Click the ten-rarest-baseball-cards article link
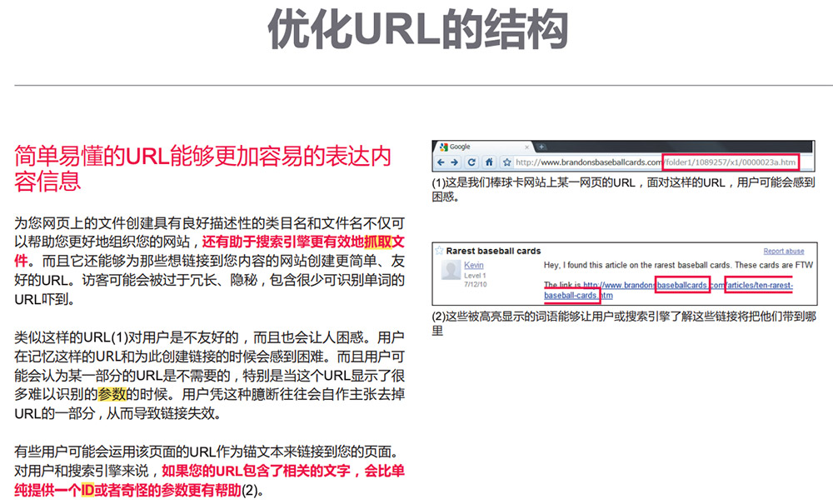The width and height of the screenshot is (833, 504). pos(760,283)
